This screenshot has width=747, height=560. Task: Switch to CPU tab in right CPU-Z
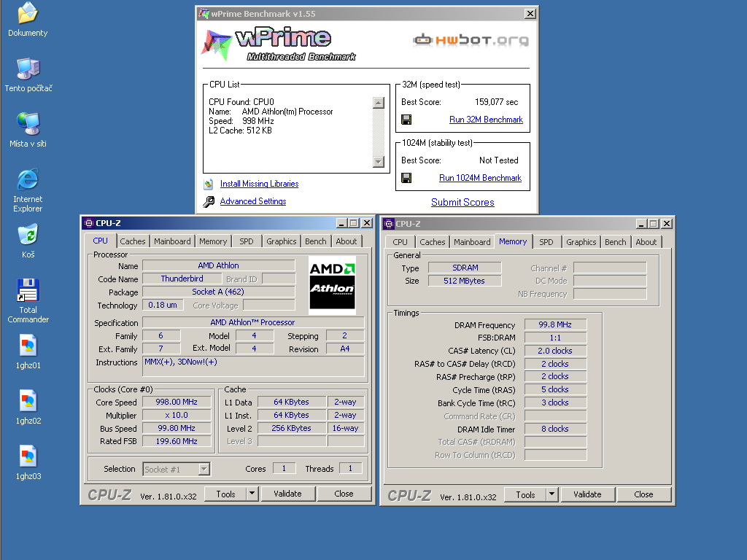point(400,242)
